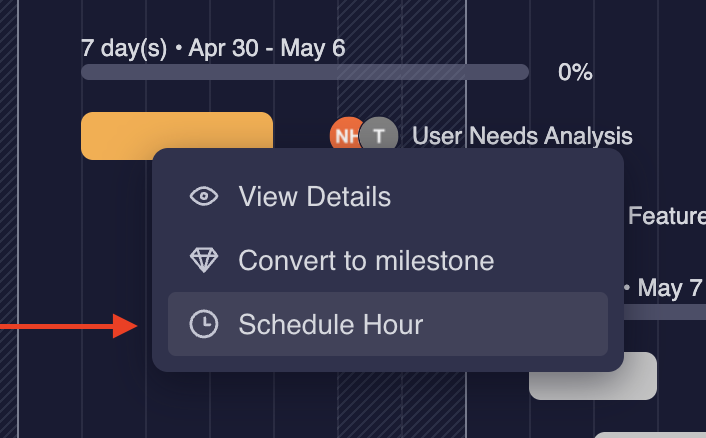Screen dimensions: 706x438
Task: Click the gray T assignee avatar
Action: [379, 135]
